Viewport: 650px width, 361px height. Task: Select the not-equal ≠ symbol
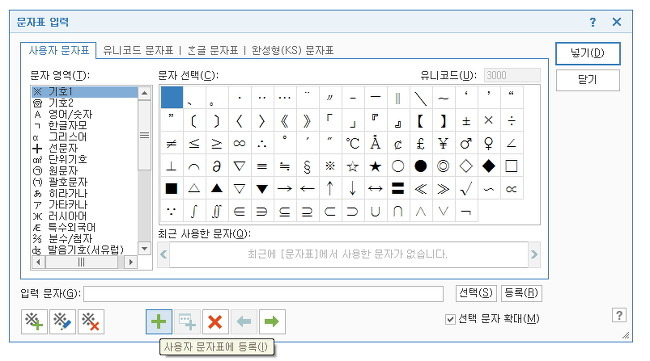(x=171, y=143)
